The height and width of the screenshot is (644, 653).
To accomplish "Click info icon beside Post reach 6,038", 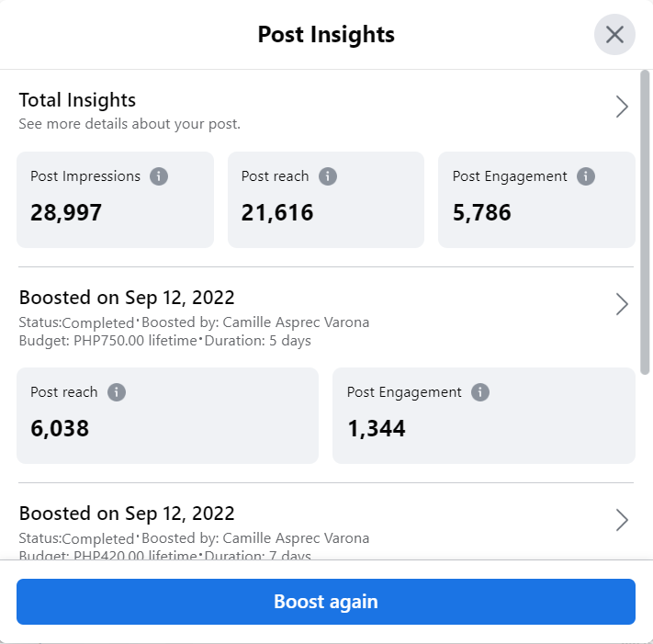I will pos(117,392).
